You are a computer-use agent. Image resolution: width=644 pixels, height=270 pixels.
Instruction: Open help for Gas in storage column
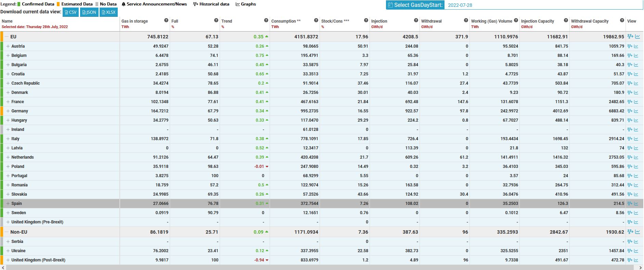coord(166,21)
